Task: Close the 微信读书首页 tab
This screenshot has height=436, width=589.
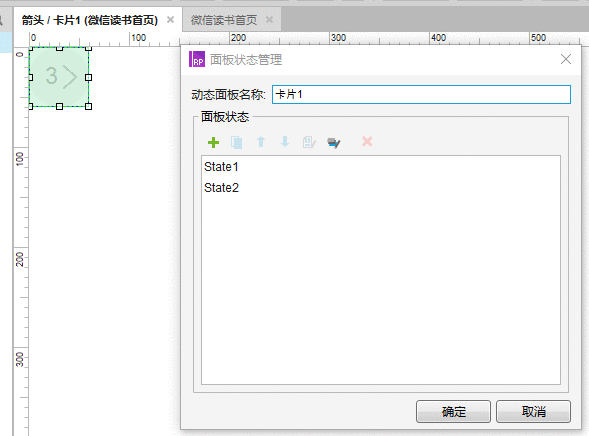Action: tap(269, 20)
